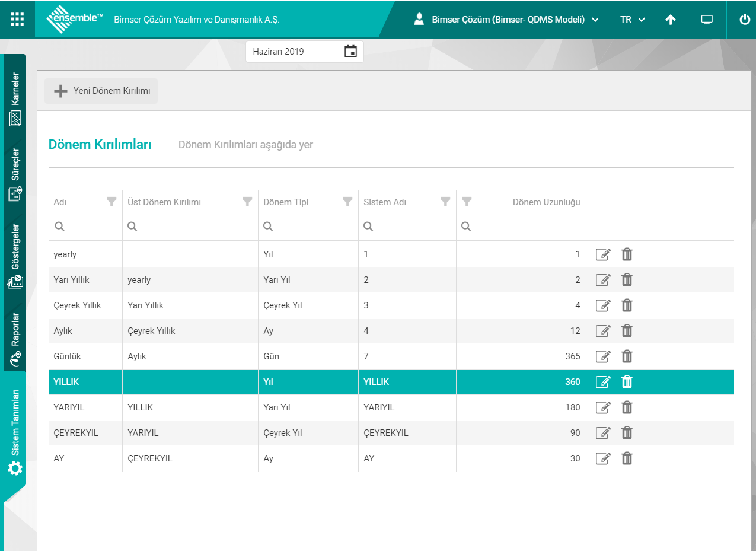Edit the 'ÇEYREKYIL' period row
Image resolution: width=756 pixels, height=551 pixels.
602,433
